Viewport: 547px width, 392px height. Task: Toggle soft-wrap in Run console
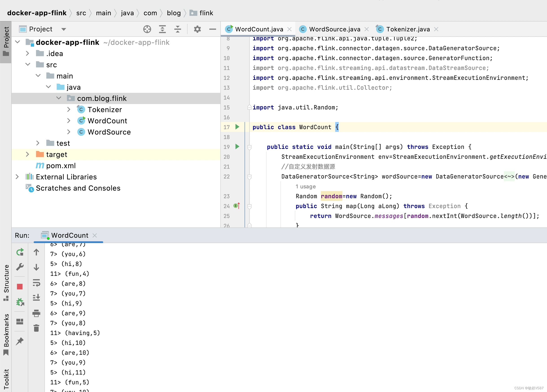pyautogui.click(x=36, y=283)
